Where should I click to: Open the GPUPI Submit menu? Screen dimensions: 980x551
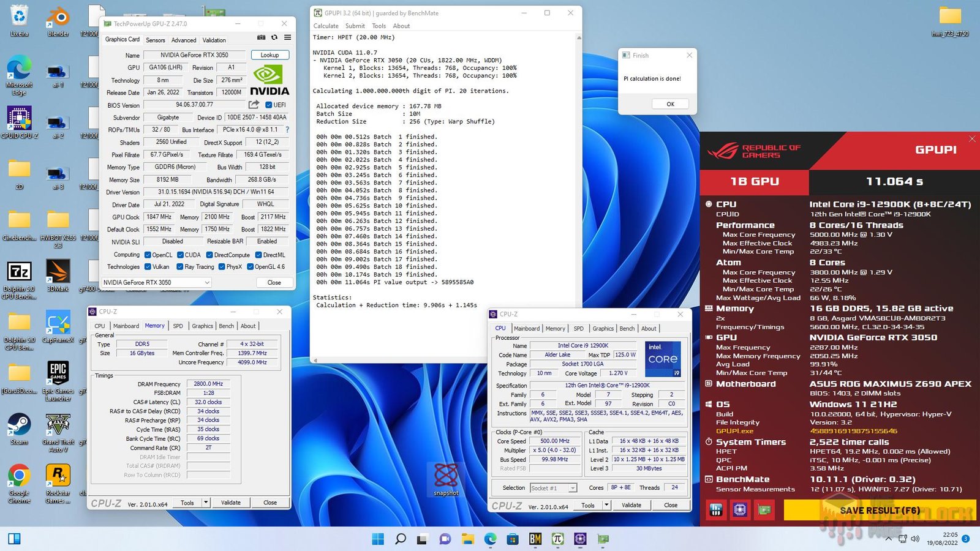tap(355, 26)
